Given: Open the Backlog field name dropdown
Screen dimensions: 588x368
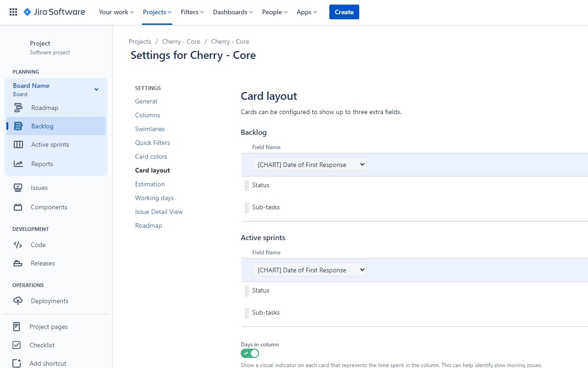Looking at the screenshot, I should pos(309,164).
